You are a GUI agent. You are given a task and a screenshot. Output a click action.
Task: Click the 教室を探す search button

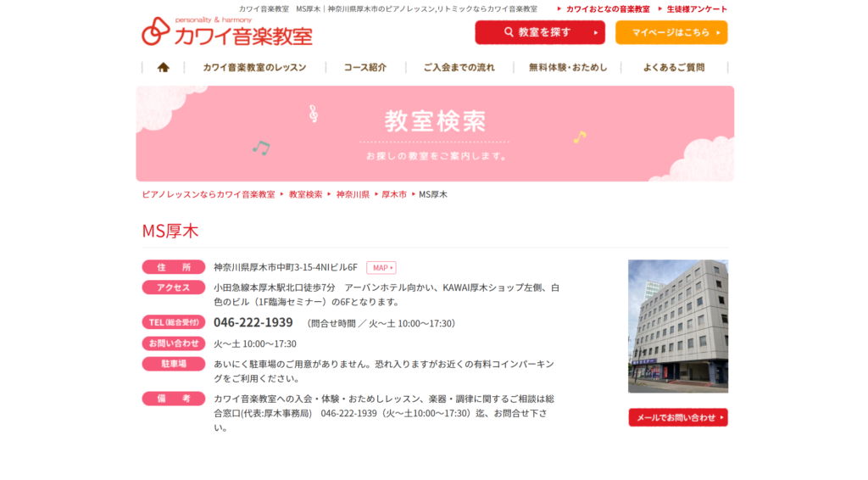point(540,33)
